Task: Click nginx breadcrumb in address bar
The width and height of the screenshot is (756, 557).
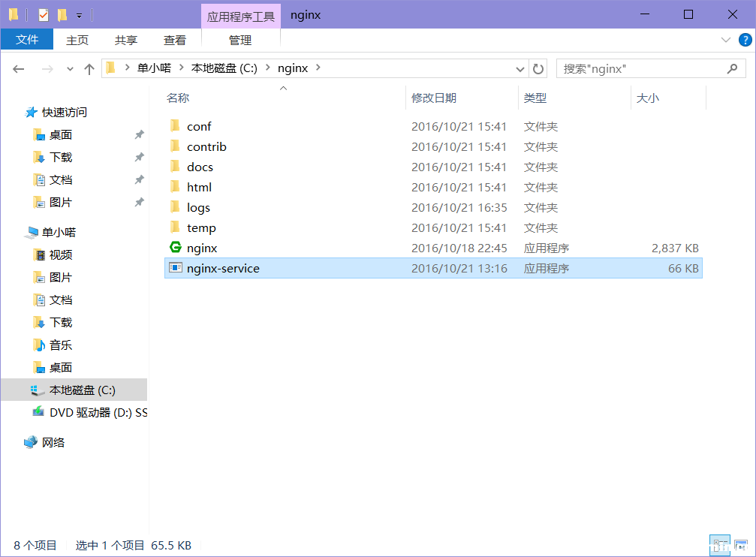Action: coord(293,68)
